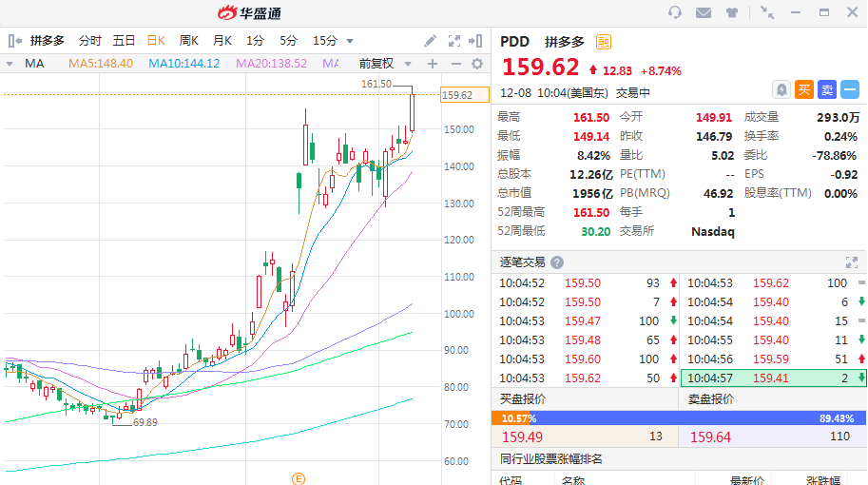Click the PDD ticker symbol

coord(514,42)
